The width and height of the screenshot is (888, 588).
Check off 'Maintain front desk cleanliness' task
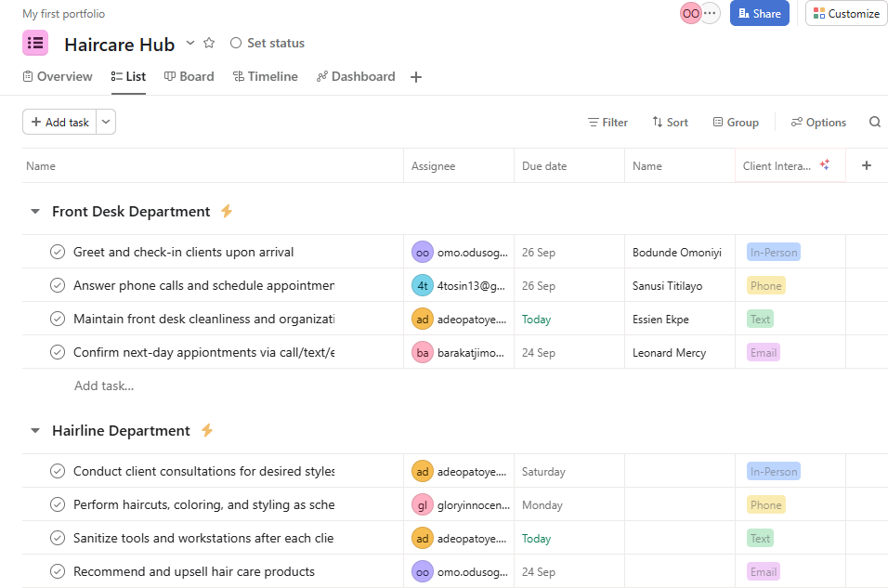point(58,319)
